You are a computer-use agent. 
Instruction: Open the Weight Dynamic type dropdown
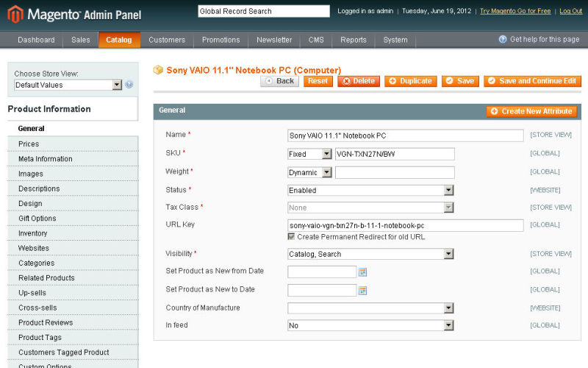309,172
